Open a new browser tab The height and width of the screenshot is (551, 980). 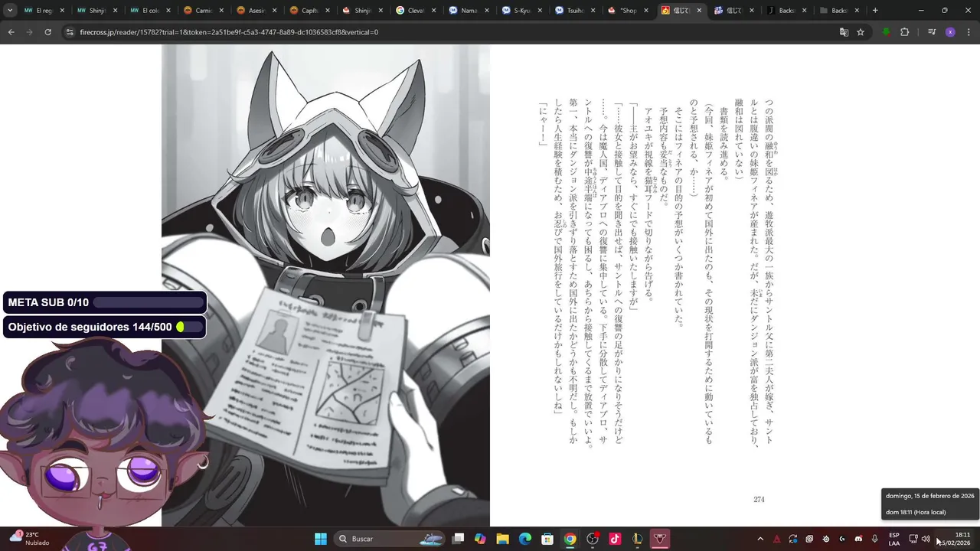(x=875, y=11)
